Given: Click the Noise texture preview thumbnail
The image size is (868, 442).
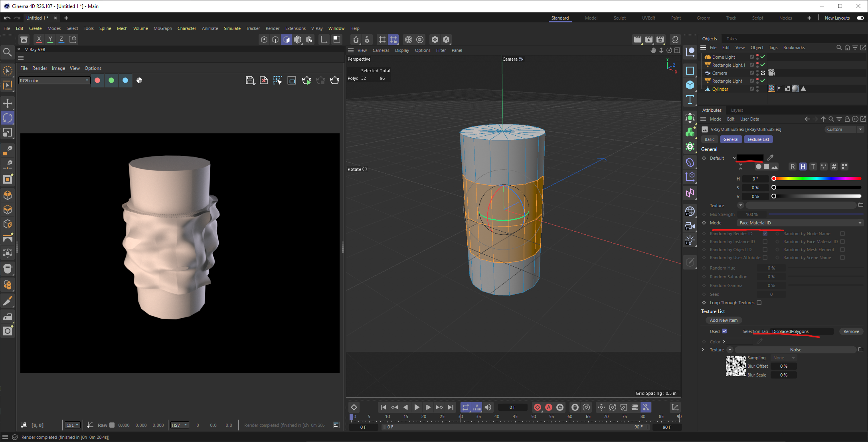Looking at the screenshot, I should (x=736, y=366).
